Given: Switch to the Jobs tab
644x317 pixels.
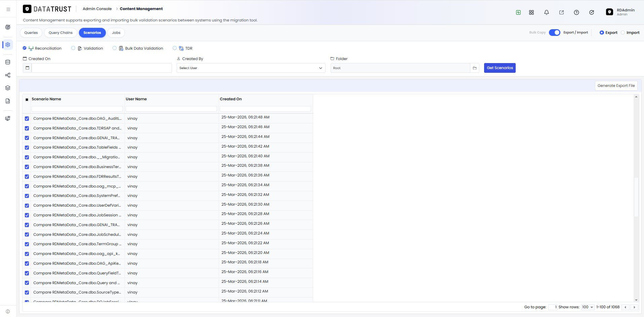Looking at the screenshot, I should (116, 33).
